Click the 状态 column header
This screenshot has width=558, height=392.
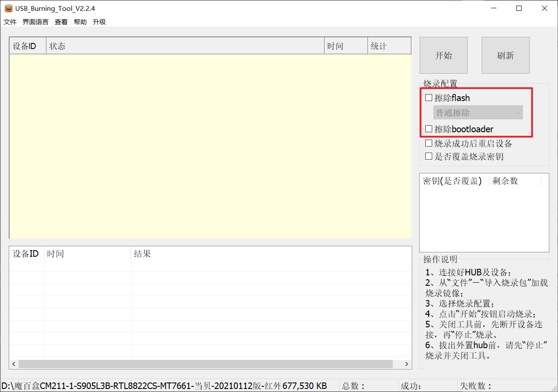(185, 46)
